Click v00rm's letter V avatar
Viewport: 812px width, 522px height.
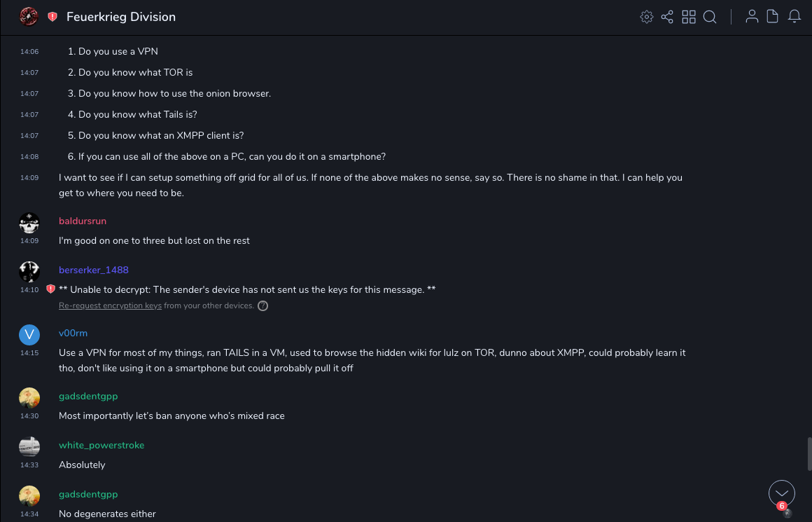click(x=29, y=335)
